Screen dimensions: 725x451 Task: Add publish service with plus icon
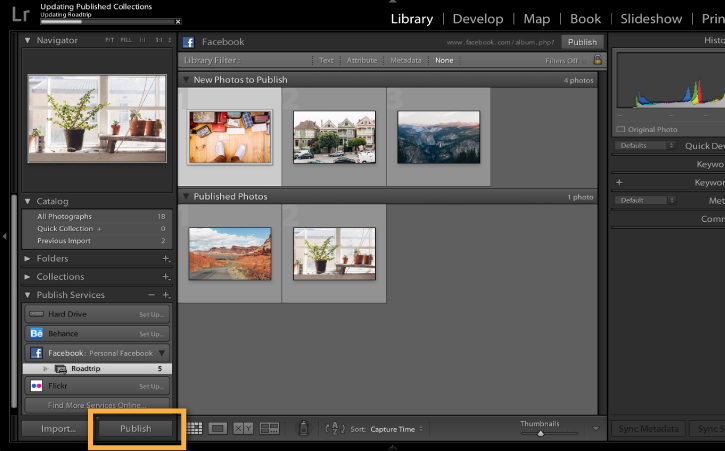point(166,295)
